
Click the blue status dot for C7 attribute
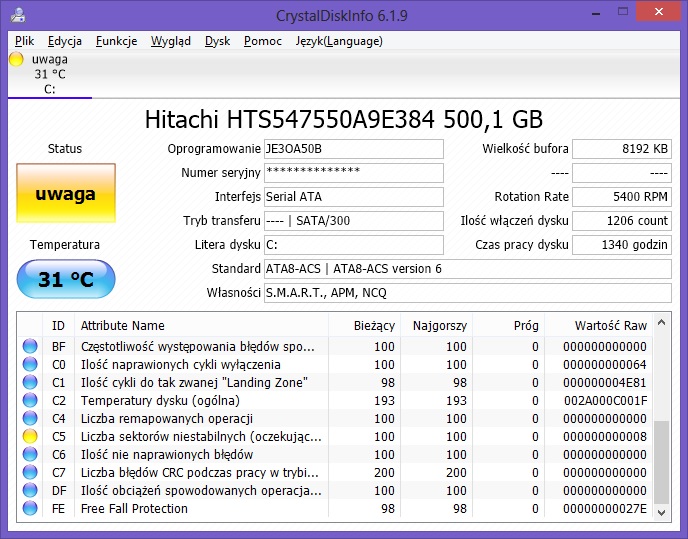pyautogui.click(x=30, y=472)
